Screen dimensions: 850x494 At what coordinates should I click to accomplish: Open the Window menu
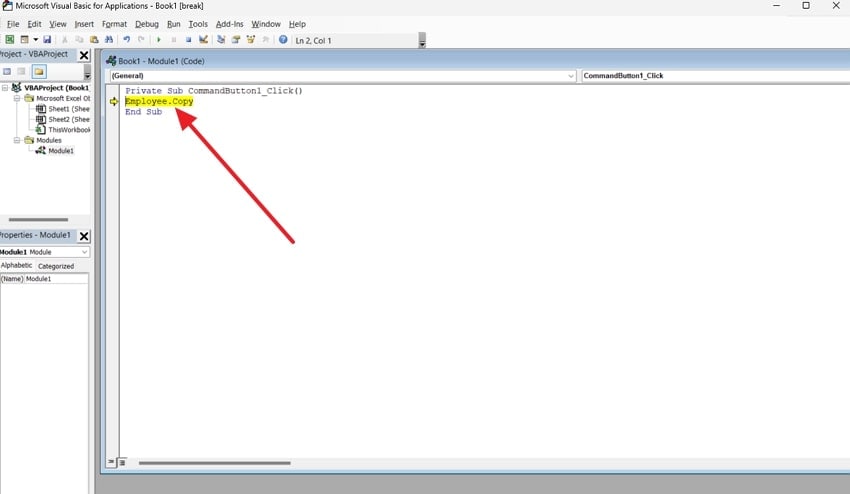(x=266, y=24)
